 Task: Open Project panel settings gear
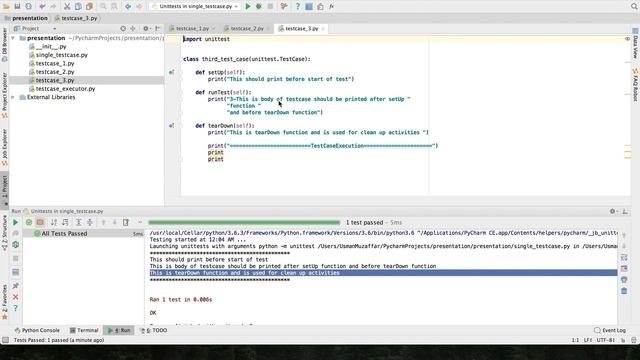(x=146, y=29)
